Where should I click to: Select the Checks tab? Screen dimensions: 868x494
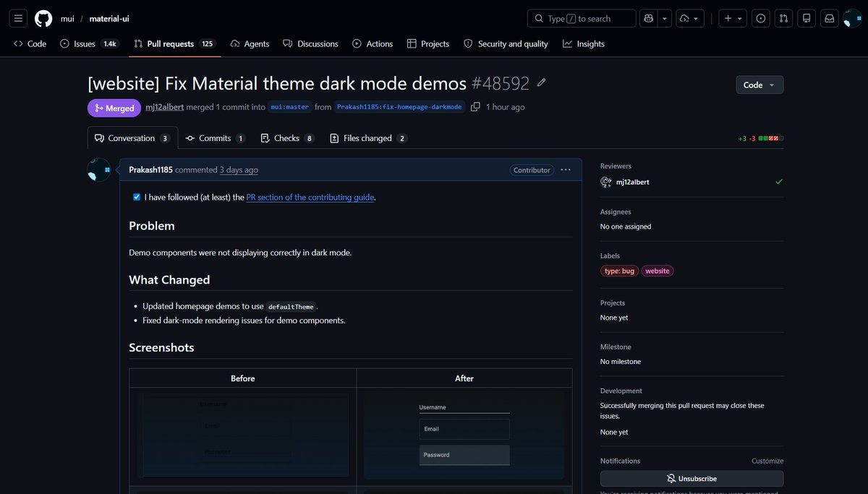click(287, 138)
